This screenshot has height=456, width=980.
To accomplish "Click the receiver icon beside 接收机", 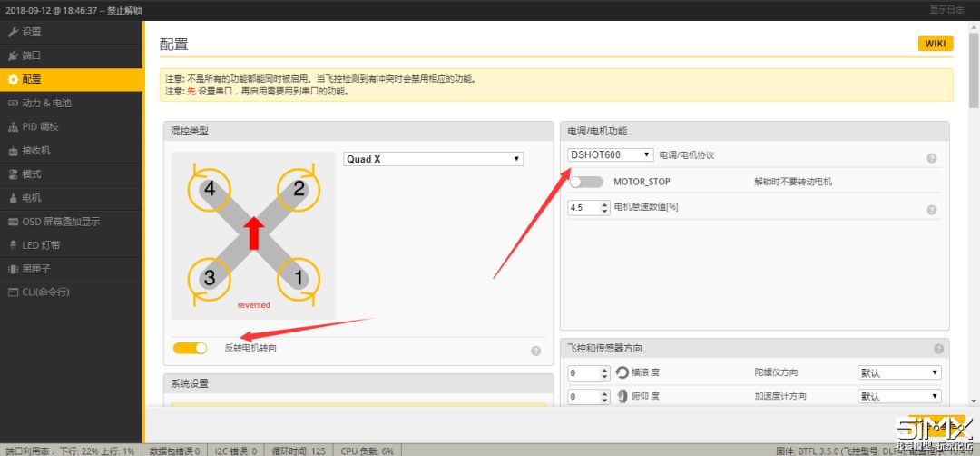I will click(x=13, y=151).
